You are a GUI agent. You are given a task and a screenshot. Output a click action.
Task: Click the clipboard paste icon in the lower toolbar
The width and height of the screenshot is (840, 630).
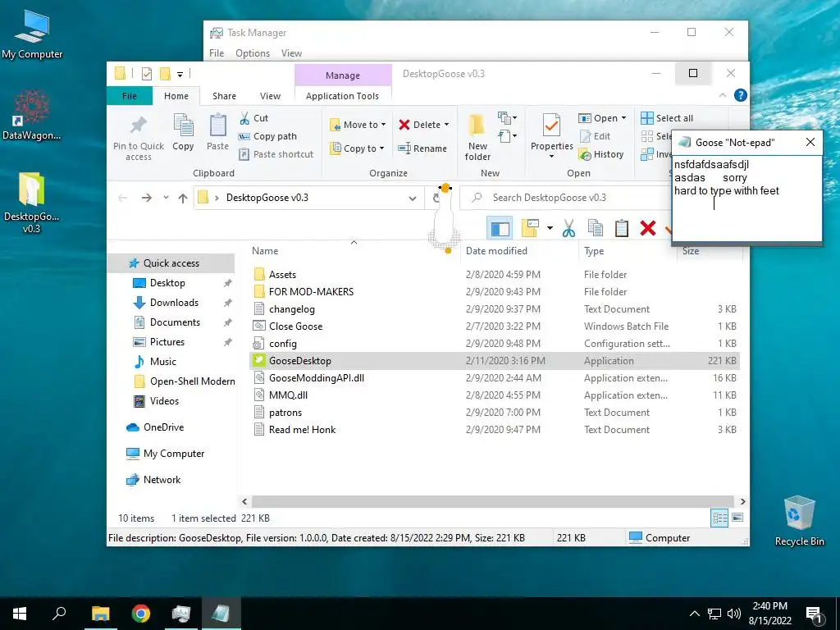point(622,228)
